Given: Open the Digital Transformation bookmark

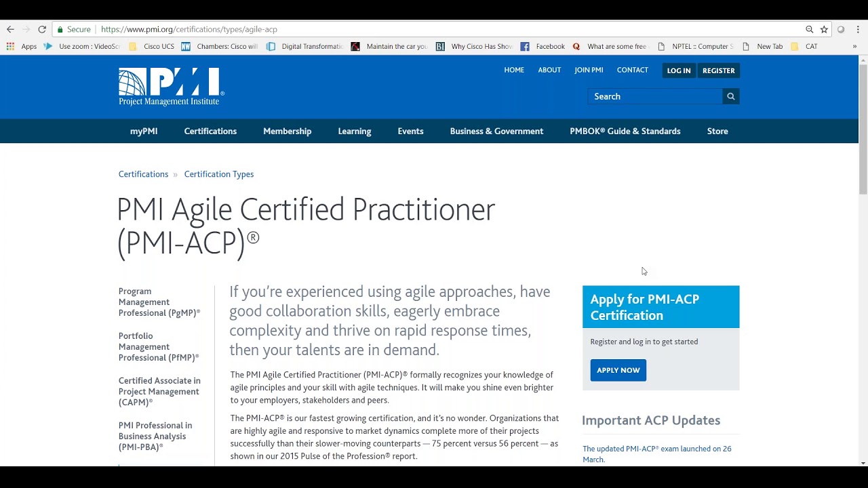Looking at the screenshot, I should click(304, 46).
